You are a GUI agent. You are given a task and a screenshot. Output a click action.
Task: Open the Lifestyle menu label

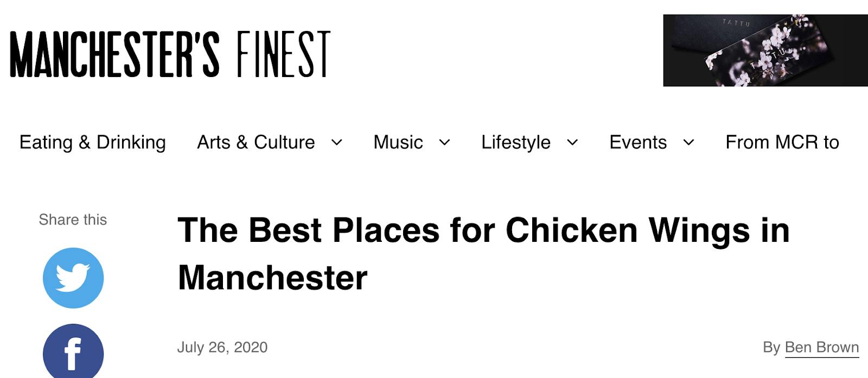[516, 142]
